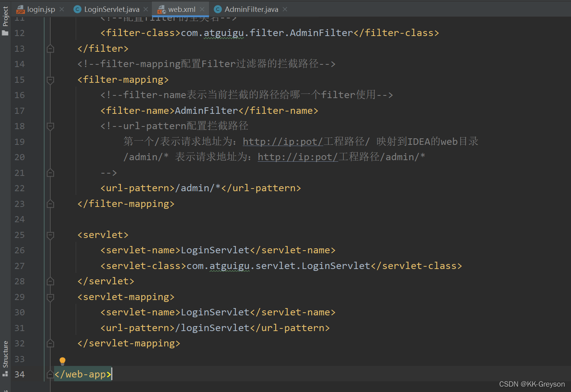This screenshot has height=392, width=571.
Task: Click the </filter> closing tag
Action: (103, 49)
